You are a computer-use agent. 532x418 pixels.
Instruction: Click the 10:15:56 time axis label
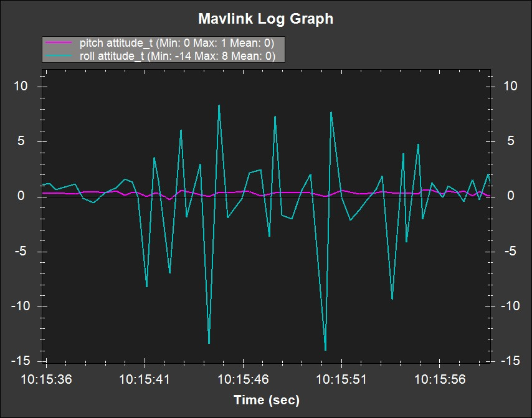coord(440,379)
